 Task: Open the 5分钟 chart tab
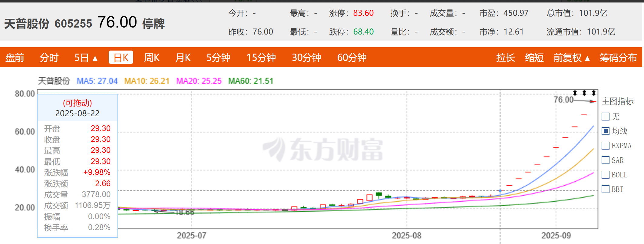tap(219, 57)
